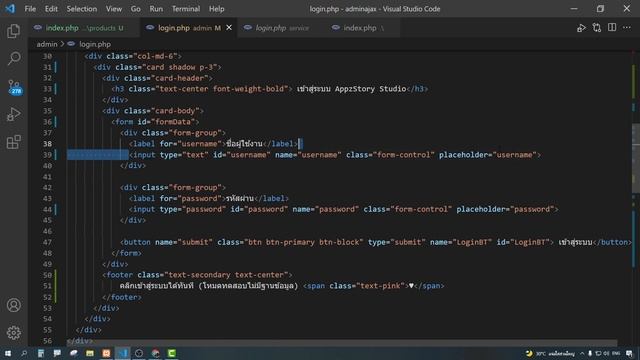Click the VS Code taskbar icon
This screenshot has height=360, width=640.
[x=123, y=353]
